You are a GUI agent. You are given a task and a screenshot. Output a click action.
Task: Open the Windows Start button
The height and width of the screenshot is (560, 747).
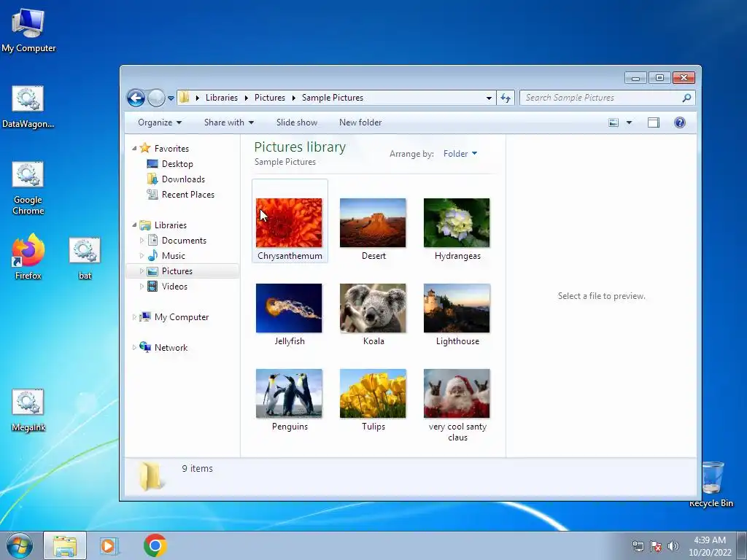(20, 545)
